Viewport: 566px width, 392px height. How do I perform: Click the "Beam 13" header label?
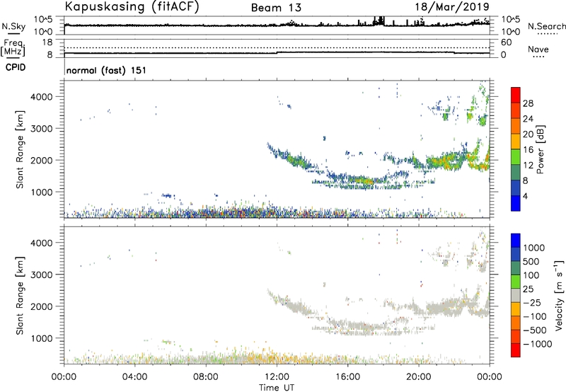[276, 8]
